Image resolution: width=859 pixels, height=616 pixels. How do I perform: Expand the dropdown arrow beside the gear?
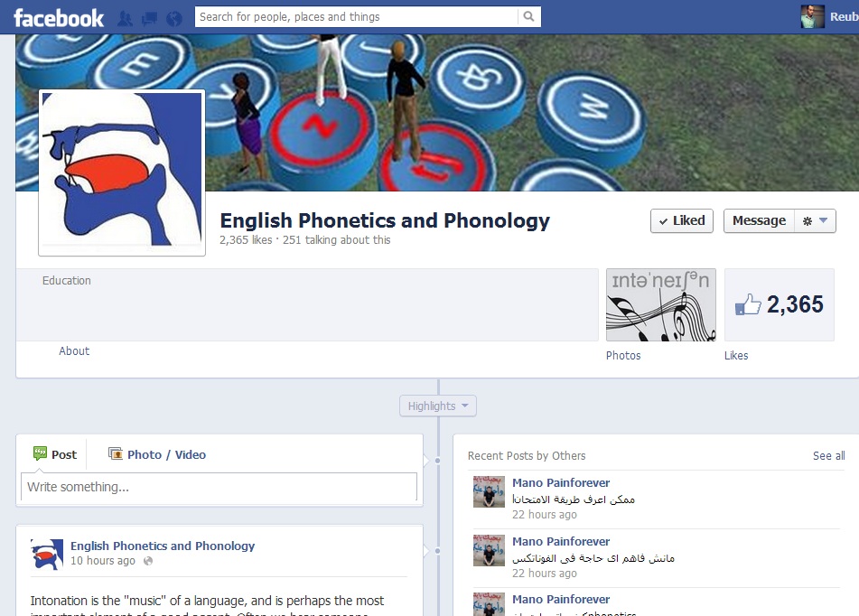point(823,221)
